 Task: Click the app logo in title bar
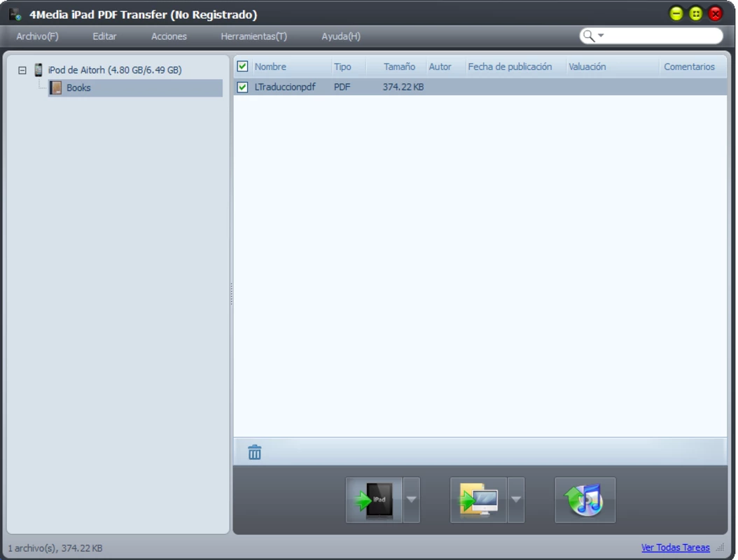coord(15,15)
